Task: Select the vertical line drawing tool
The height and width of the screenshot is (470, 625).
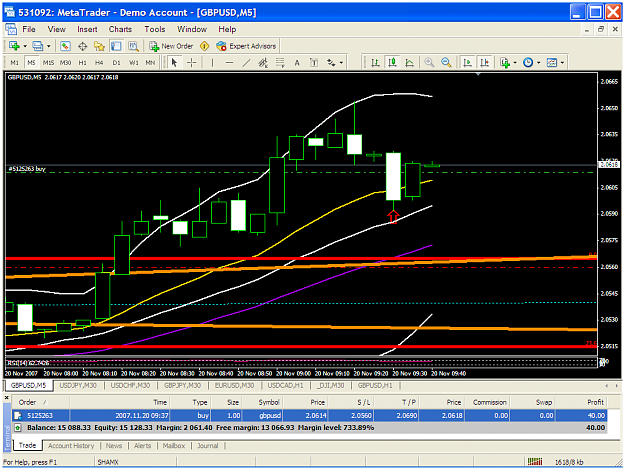Action: [212, 63]
